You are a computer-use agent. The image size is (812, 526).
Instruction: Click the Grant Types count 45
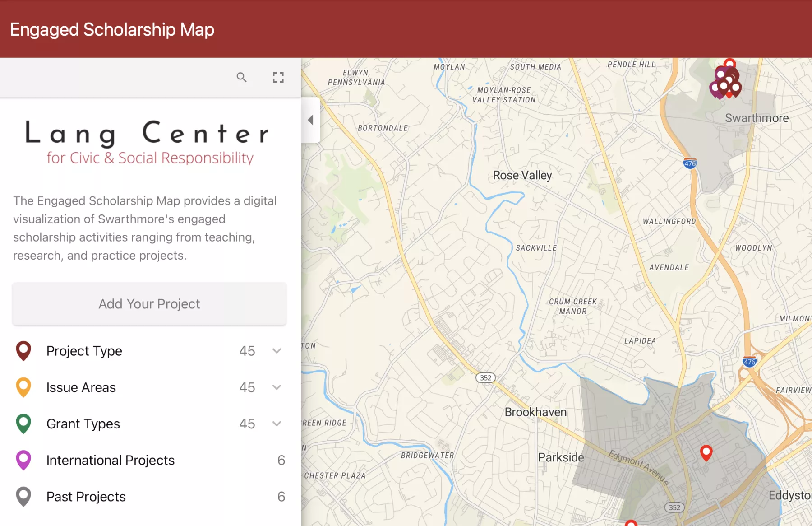coord(247,424)
